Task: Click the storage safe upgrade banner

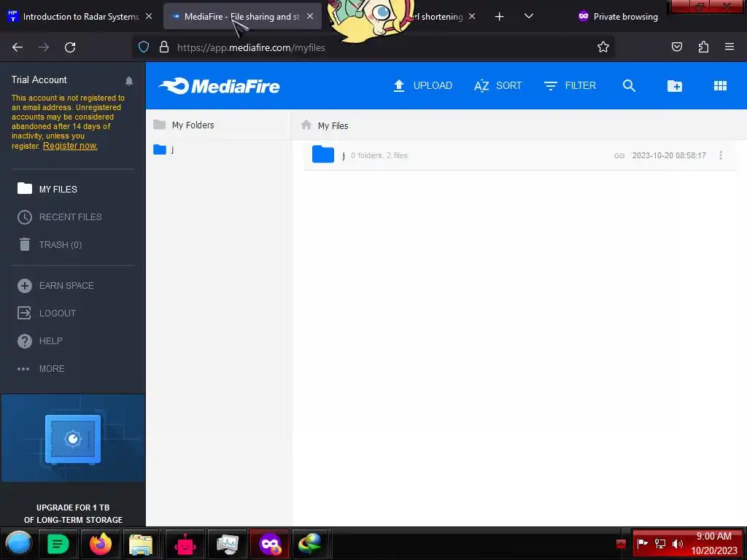Action: (73, 438)
